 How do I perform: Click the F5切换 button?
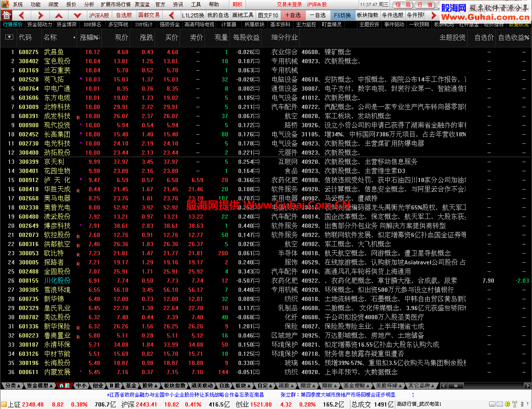click(342, 15)
